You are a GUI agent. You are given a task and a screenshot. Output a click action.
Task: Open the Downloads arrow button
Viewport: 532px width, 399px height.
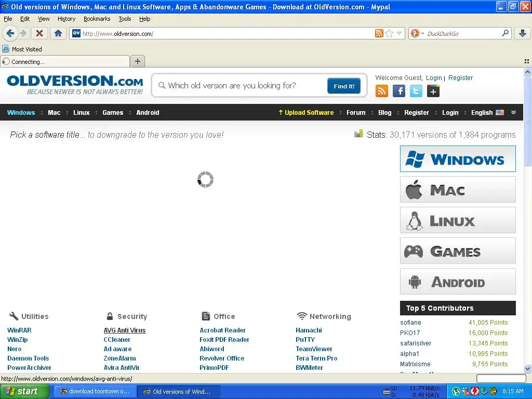pos(523,33)
